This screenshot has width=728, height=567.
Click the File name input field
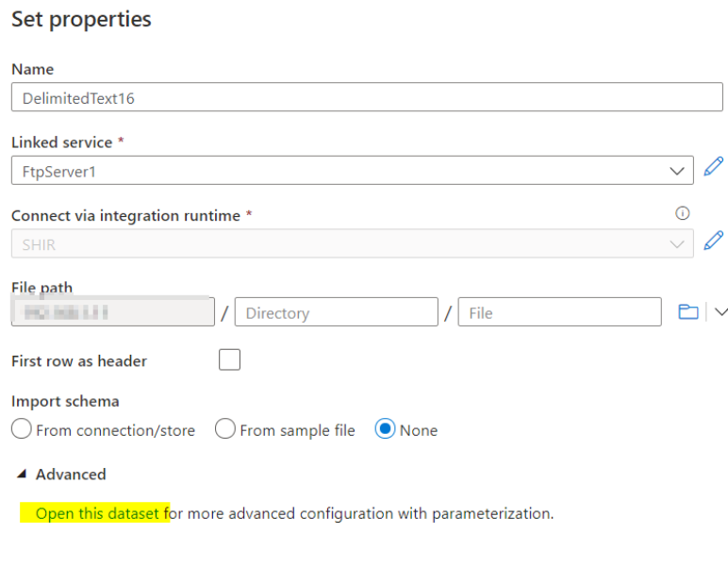tap(559, 312)
